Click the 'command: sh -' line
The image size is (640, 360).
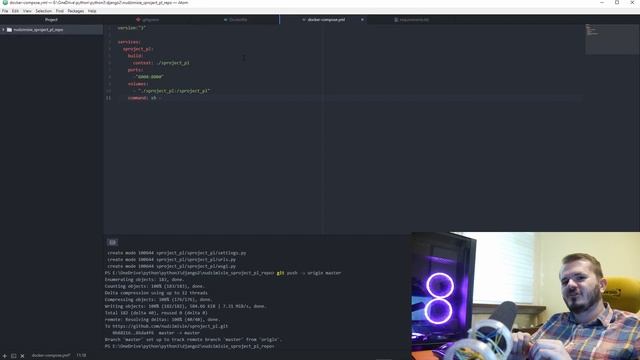pos(144,98)
